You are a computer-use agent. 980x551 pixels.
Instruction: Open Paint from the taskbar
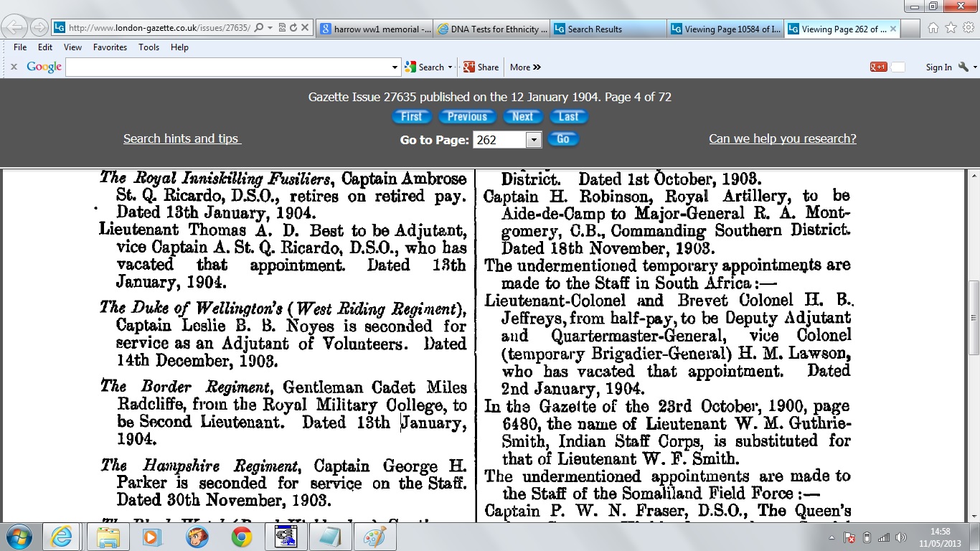374,537
